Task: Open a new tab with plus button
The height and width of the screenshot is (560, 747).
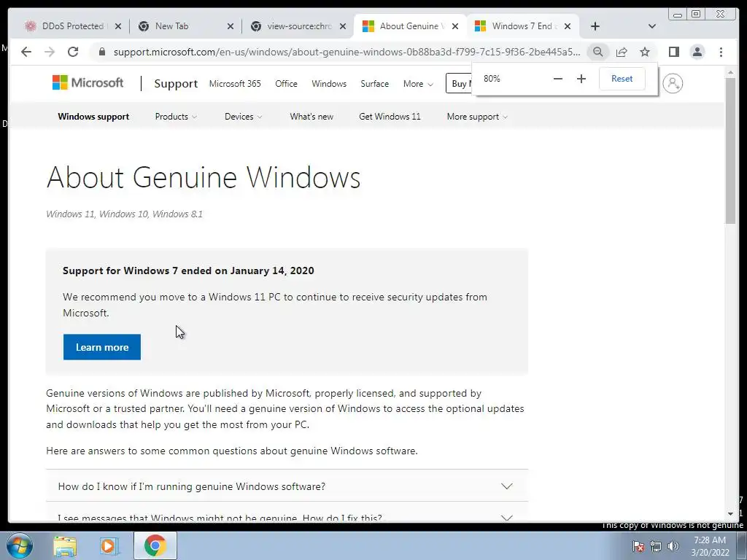Action: 595,26
